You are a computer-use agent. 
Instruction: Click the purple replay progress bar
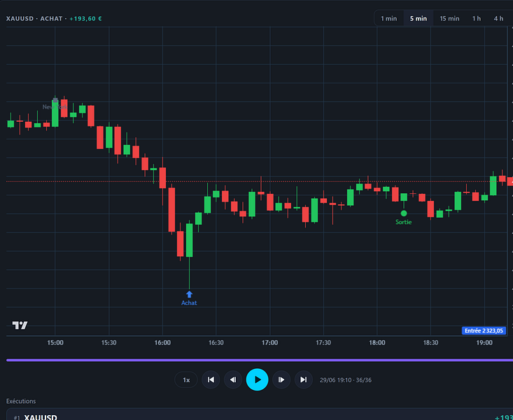260,360
